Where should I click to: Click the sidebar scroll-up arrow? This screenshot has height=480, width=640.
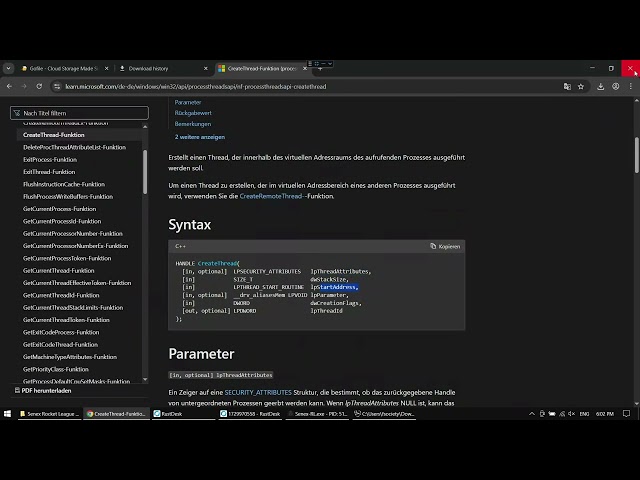145,127
